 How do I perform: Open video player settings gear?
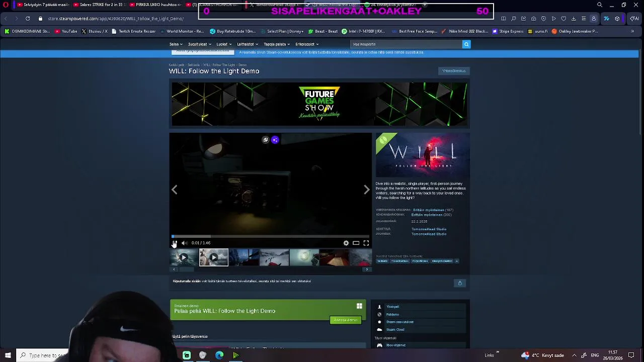point(346,243)
